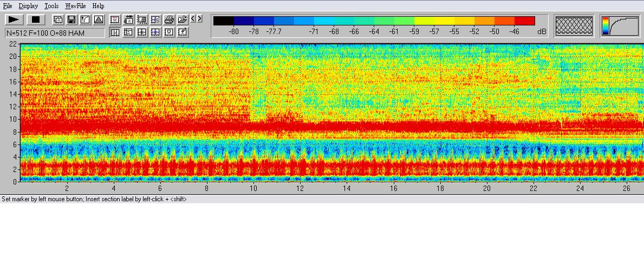Toggle the first pressed display mode button
Image resolution: width=644 pixels, height=277 pixels.
pyautogui.click(x=115, y=32)
